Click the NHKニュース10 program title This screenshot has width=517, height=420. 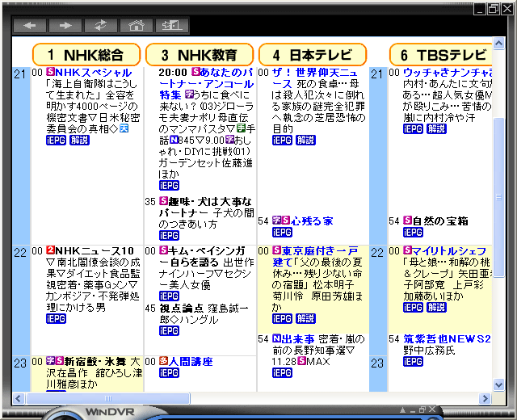[x=95, y=251]
